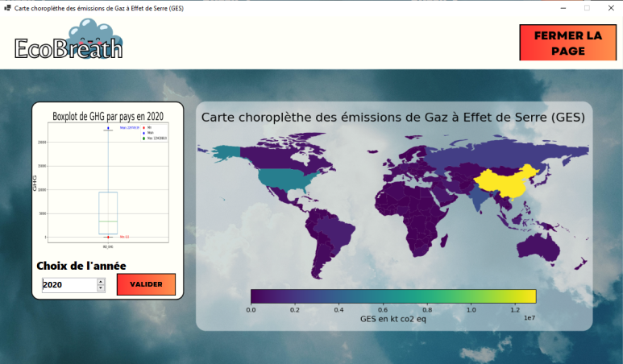623x364 pixels.
Task: Click the 'GES en kt co2 eq' axis label
Action: coord(393,319)
